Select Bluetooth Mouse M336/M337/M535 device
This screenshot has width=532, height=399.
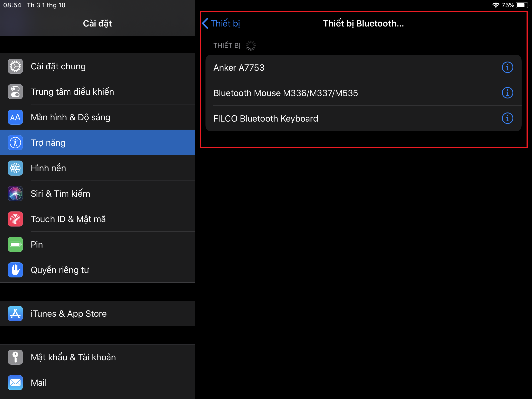(x=363, y=93)
